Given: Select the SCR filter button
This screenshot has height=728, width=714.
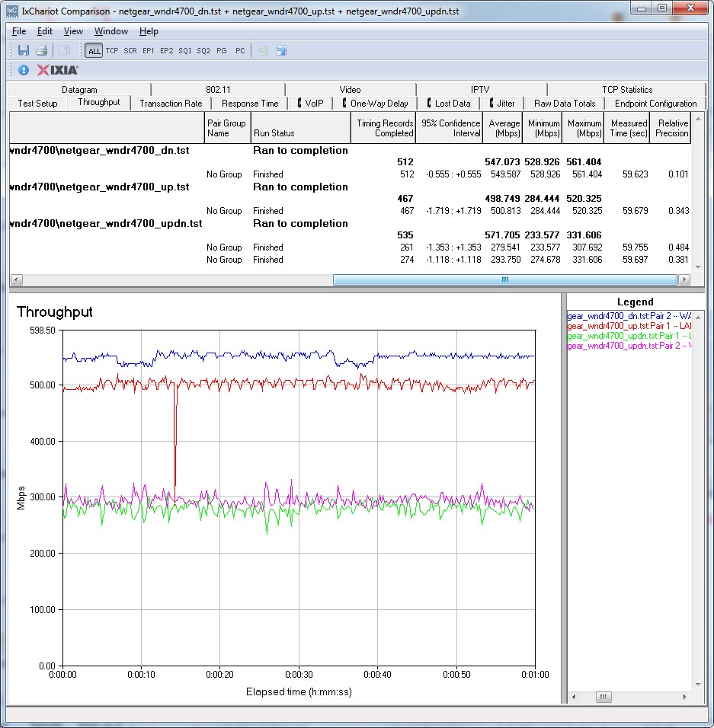Looking at the screenshot, I should coord(130,50).
